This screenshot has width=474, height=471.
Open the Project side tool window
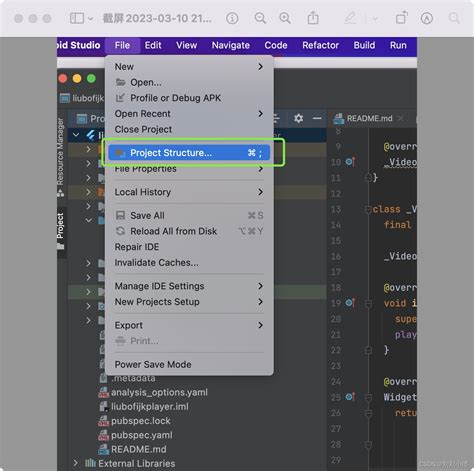click(x=60, y=231)
